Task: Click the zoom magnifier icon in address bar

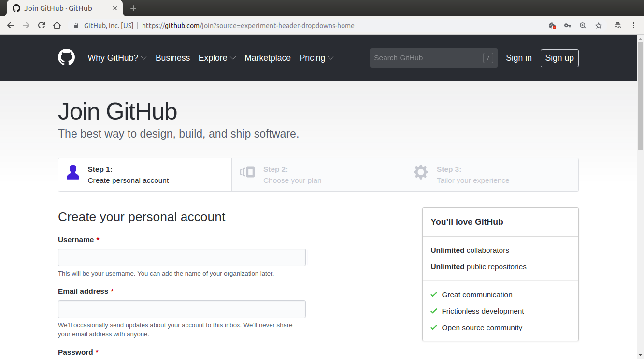Action: (x=583, y=26)
